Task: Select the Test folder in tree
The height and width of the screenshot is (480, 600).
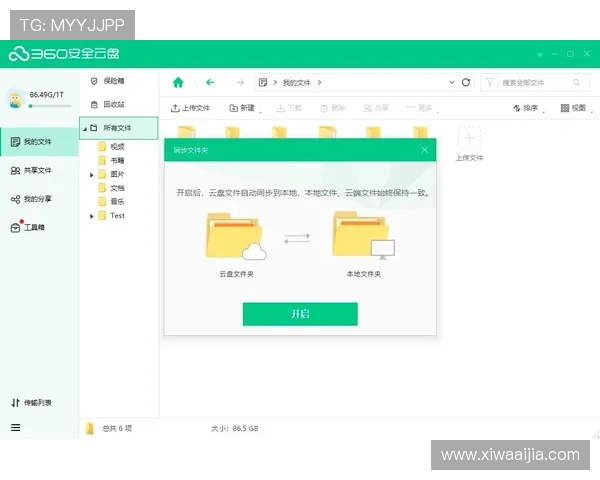Action: [x=111, y=216]
